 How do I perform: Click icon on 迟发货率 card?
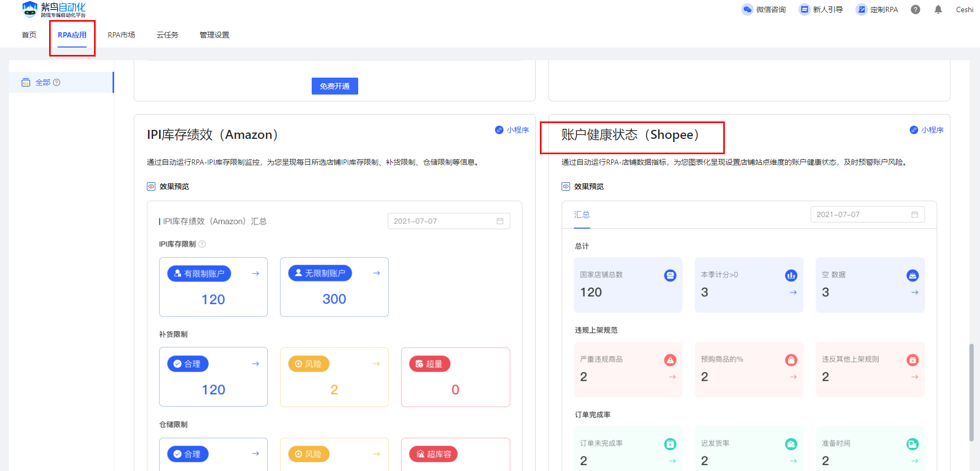pos(791,444)
